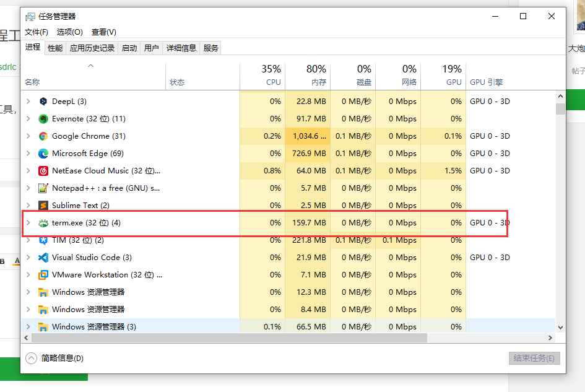Click the vertical scrollbar up arrow

[560, 97]
